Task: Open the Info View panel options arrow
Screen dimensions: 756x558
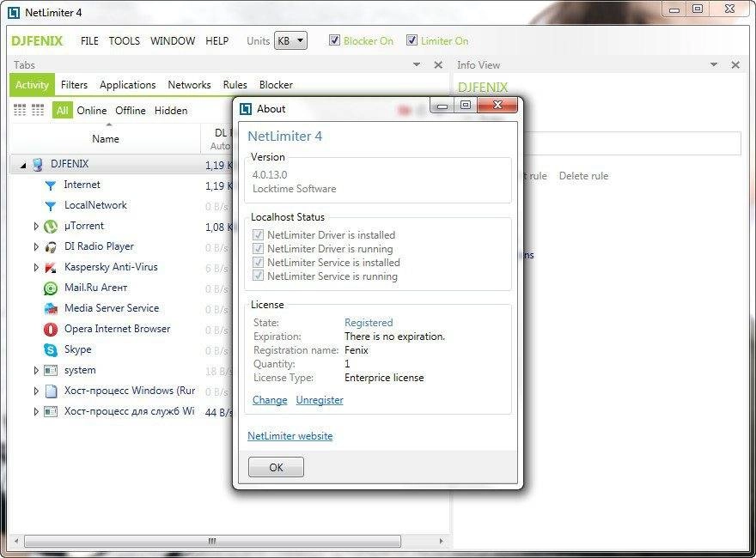Action: (x=714, y=64)
